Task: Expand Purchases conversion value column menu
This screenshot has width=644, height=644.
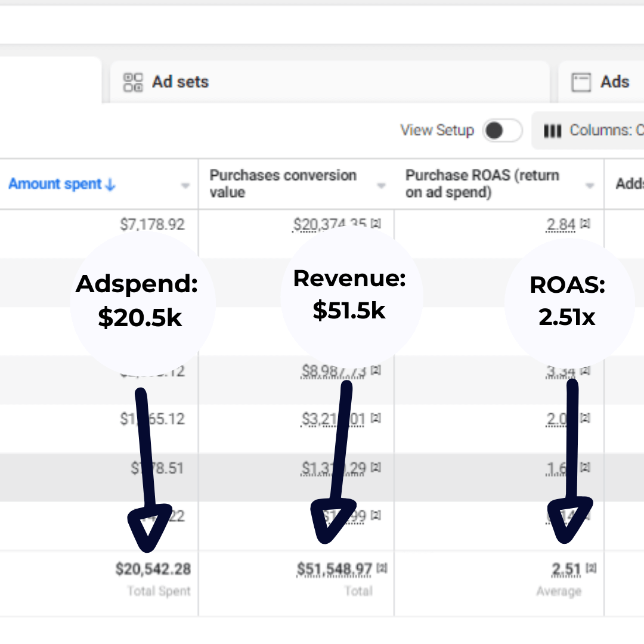Action: tap(382, 186)
